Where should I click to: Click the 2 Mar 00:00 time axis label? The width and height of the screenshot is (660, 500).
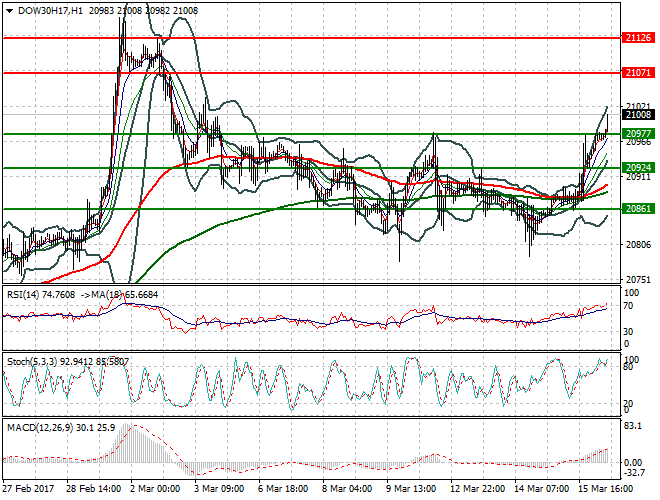tap(155, 489)
